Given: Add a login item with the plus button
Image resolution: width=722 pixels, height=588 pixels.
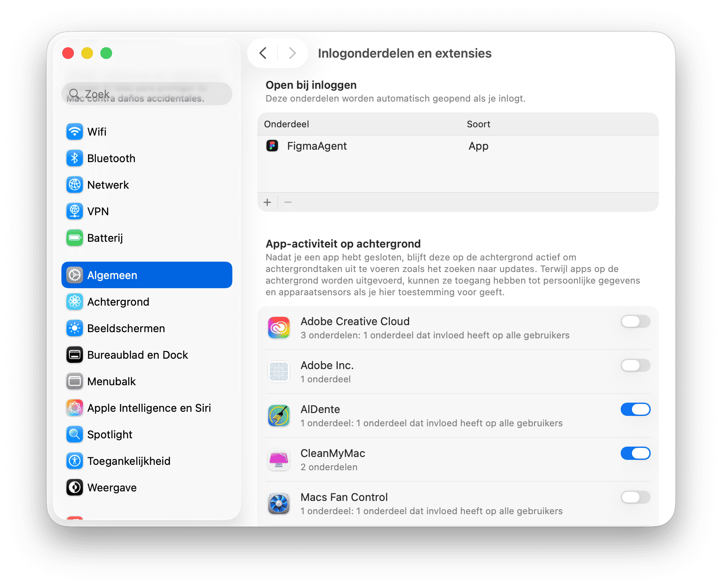Looking at the screenshot, I should [x=267, y=202].
